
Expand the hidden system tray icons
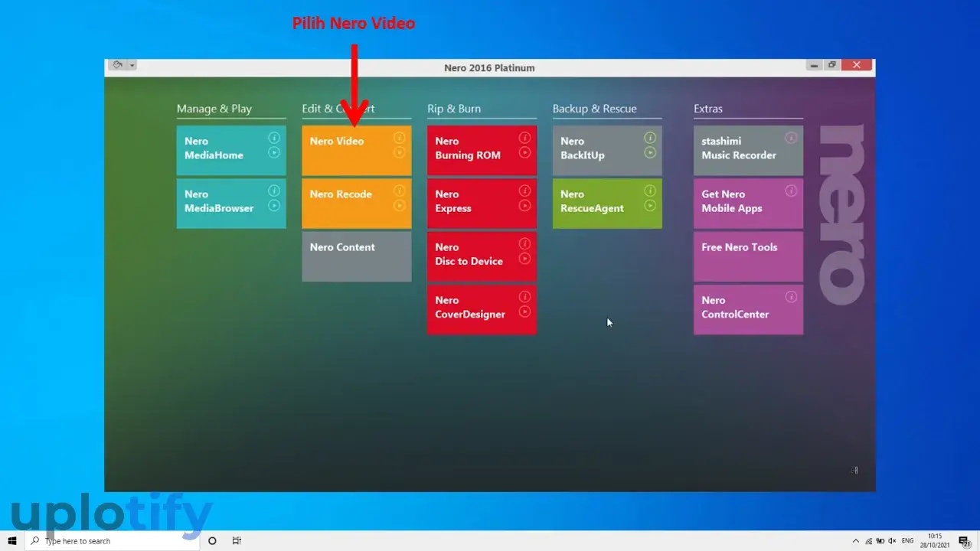tap(856, 541)
